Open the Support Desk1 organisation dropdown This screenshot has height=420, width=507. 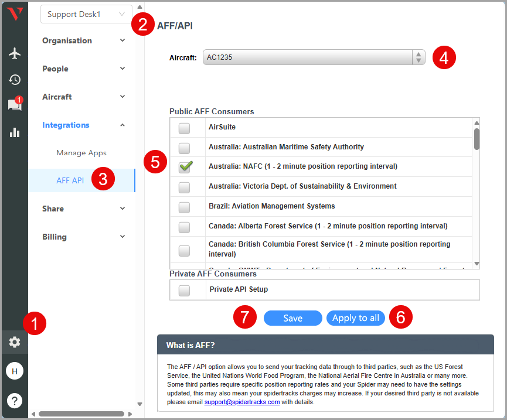click(x=86, y=14)
